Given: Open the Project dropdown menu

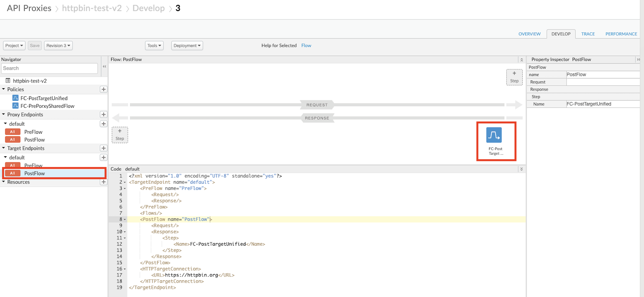Looking at the screenshot, I should click(x=14, y=46).
